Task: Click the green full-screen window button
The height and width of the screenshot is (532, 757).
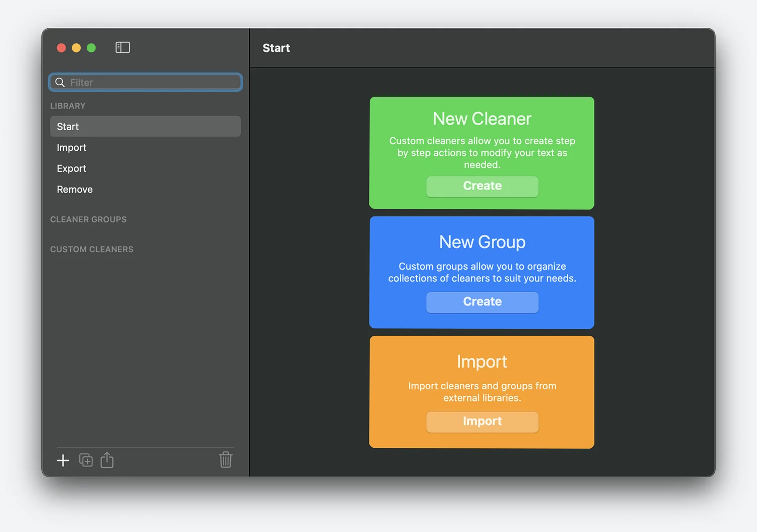Action: [91, 48]
